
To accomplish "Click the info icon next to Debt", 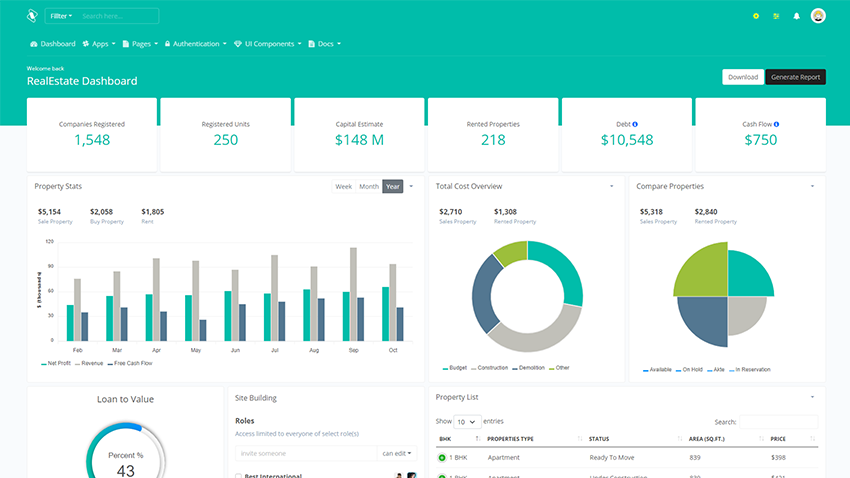I will point(635,124).
